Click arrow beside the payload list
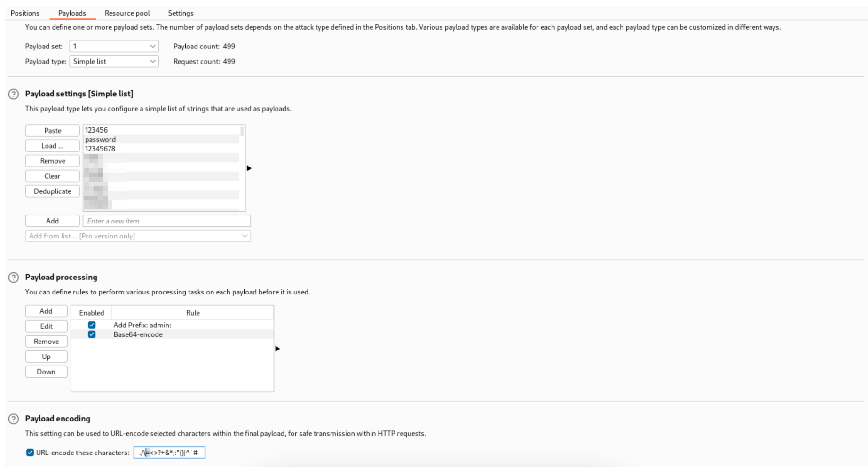 249,168
